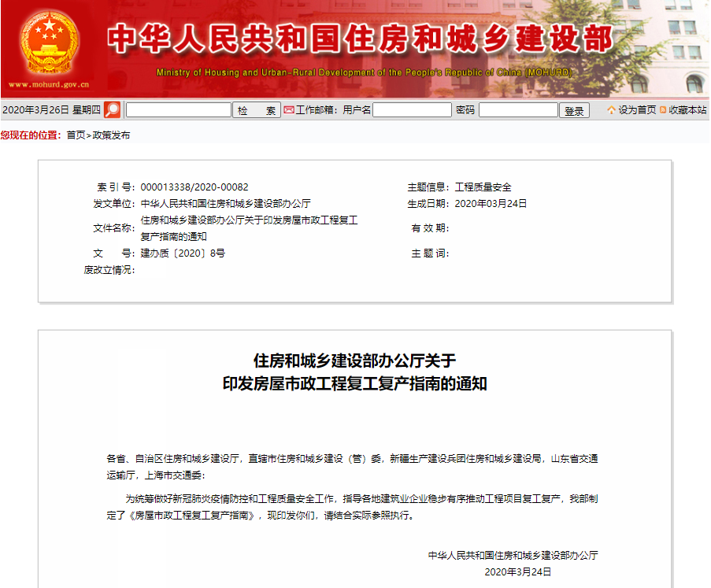Focus the site search text box
This screenshot has height=588, width=711.
(179, 110)
